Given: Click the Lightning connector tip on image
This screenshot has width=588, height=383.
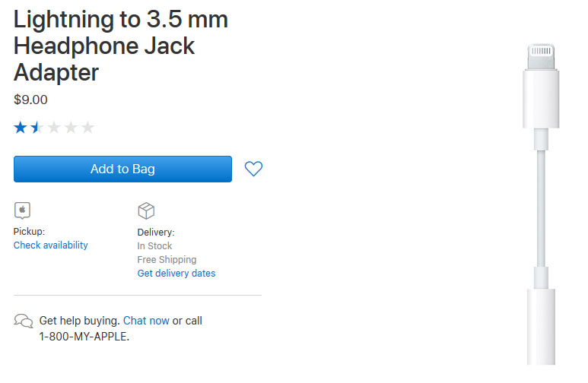Looking at the screenshot, I should tap(541, 56).
